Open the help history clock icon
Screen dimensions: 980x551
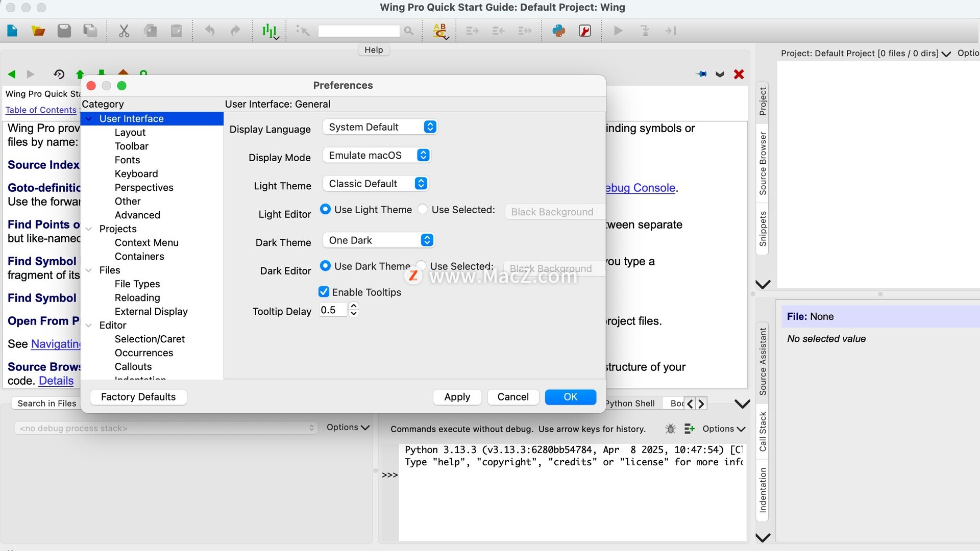[59, 74]
